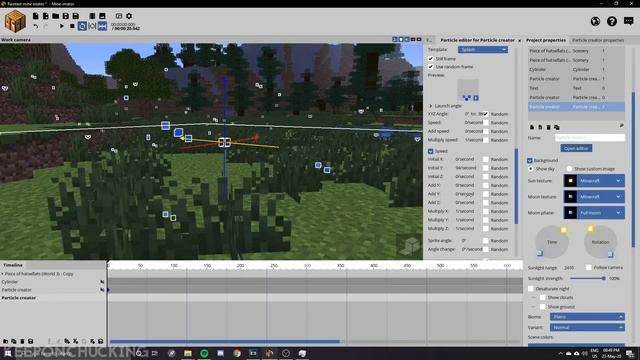This screenshot has width=640, height=360.
Task: Click the timeline horizontal scrollbar
Action: (x=224, y=342)
